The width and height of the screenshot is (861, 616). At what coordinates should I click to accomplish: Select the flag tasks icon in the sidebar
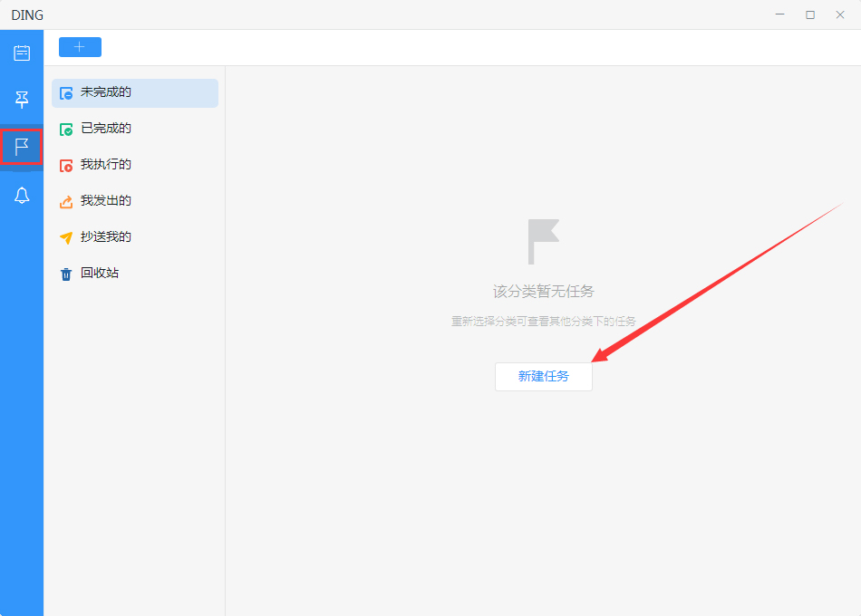pyautogui.click(x=21, y=147)
